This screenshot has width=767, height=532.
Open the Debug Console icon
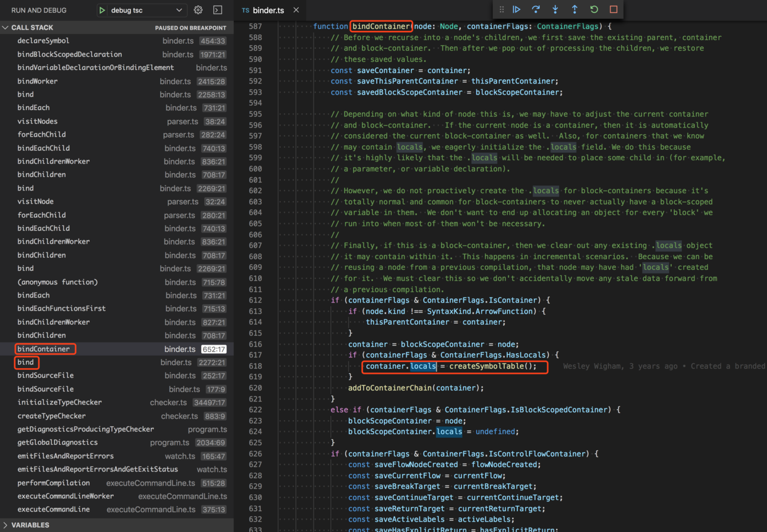[x=218, y=10]
